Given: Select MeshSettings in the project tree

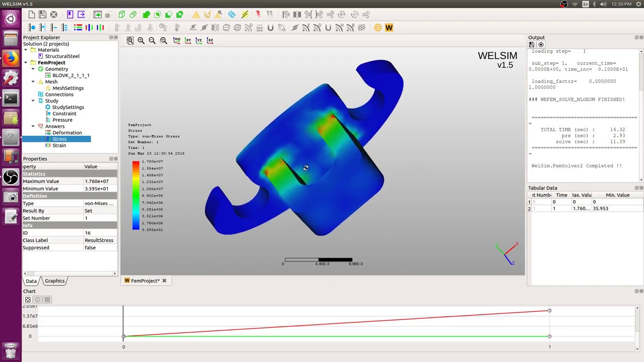Looking at the screenshot, I should (68, 88).
